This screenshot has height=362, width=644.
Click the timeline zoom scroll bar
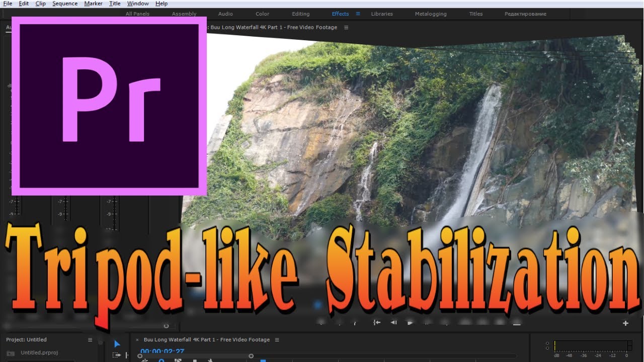coord(195,356)
